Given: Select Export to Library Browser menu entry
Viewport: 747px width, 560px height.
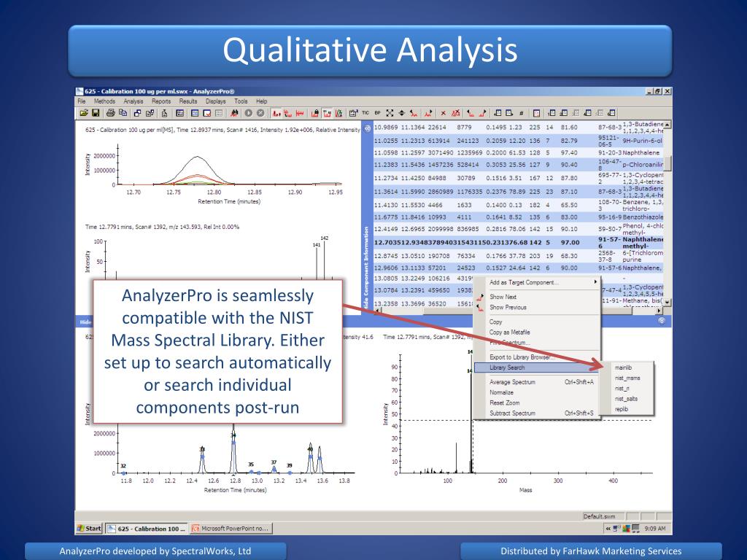Looking at the screenshot, I should click(537, 357).
